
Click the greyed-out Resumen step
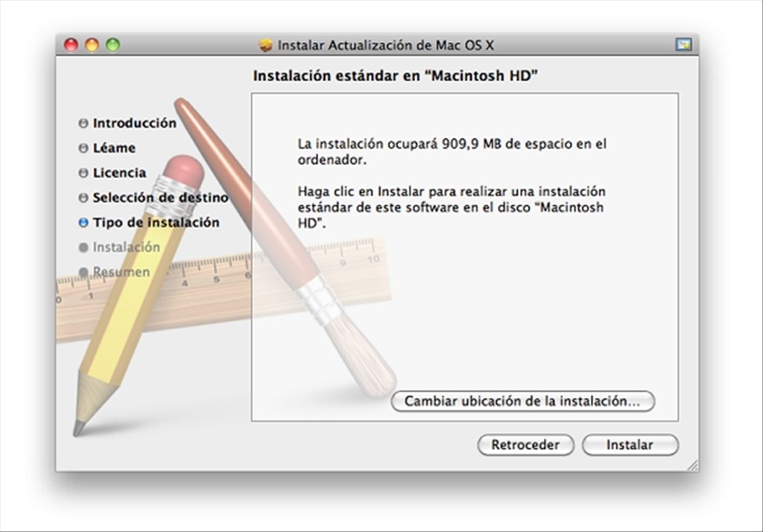click(121, 272)
